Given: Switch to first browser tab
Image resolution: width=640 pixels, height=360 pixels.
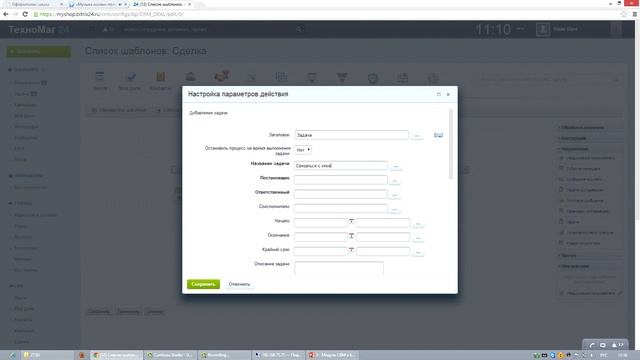Looking at the screenshot, I should tap(35, 4).
